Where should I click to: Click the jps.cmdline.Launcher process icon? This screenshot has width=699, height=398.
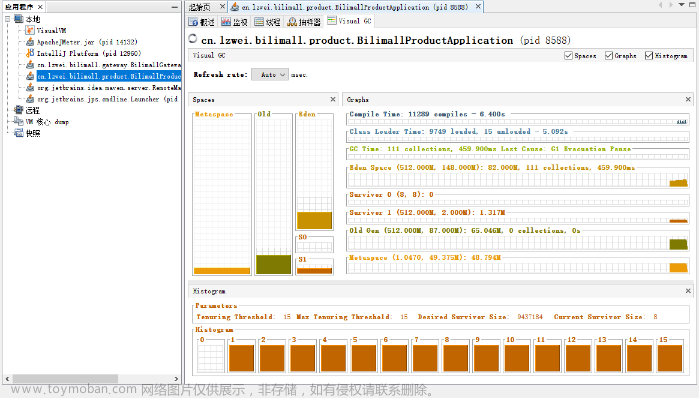(x=29, y=99)
